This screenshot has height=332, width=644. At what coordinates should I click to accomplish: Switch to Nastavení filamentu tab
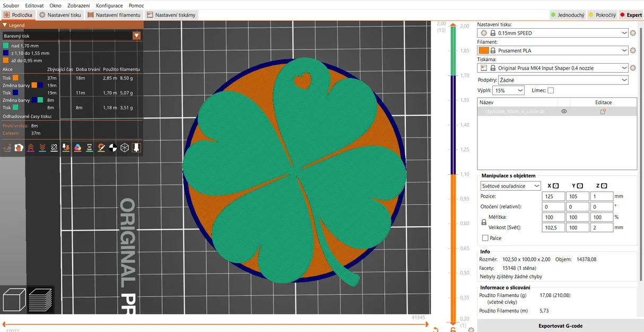coord(114,15)
